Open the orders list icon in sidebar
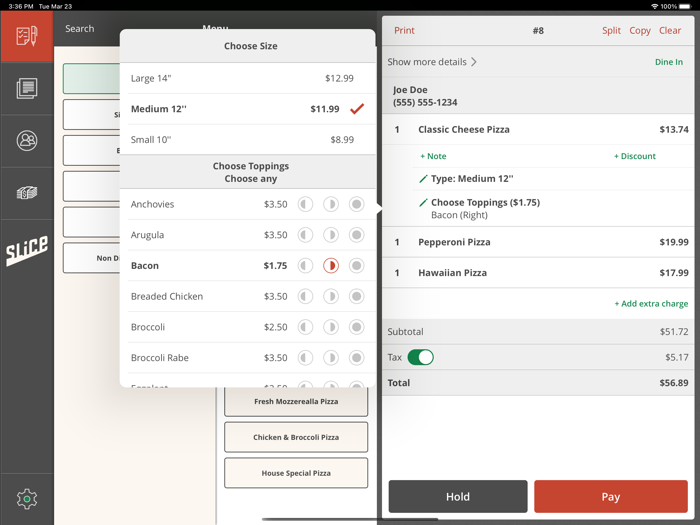Viewport: 700px width, 525px height. [27, 88]
